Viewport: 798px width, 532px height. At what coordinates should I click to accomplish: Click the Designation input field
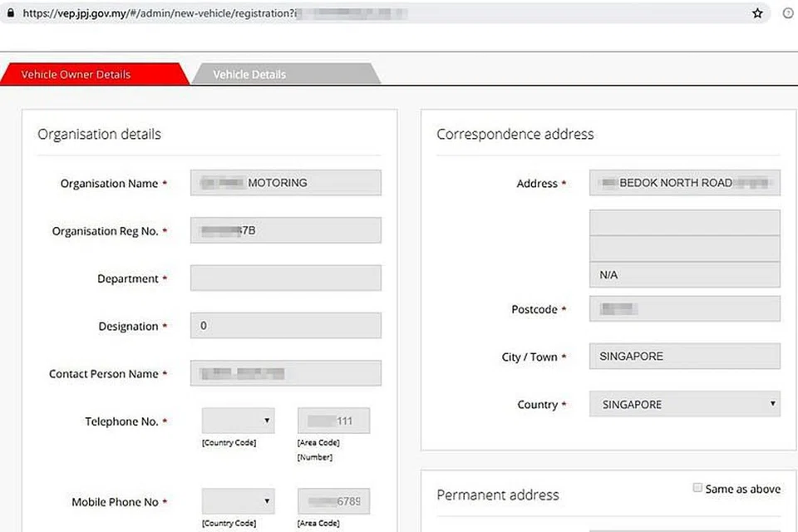285,326
